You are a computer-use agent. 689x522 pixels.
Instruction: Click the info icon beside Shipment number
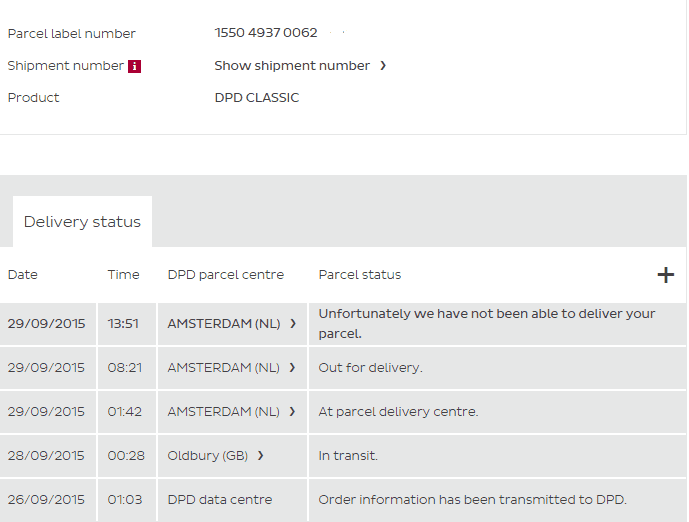click(x=135, y=66)
